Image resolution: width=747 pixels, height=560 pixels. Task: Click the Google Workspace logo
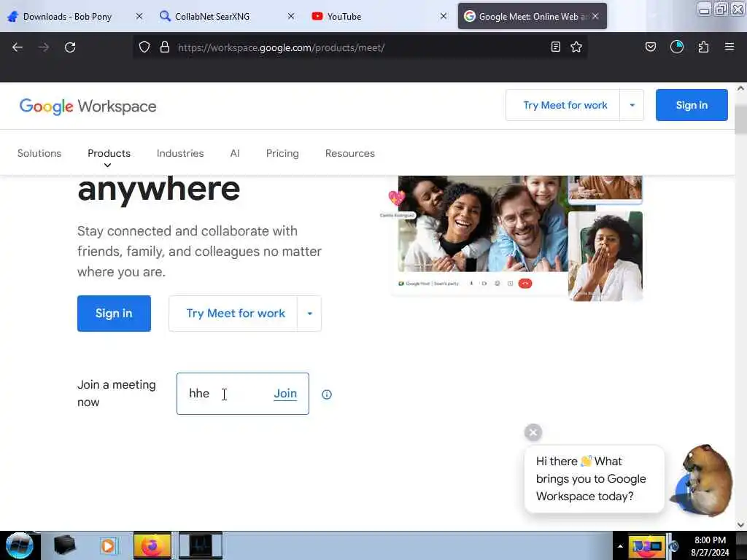coord(88,106)
